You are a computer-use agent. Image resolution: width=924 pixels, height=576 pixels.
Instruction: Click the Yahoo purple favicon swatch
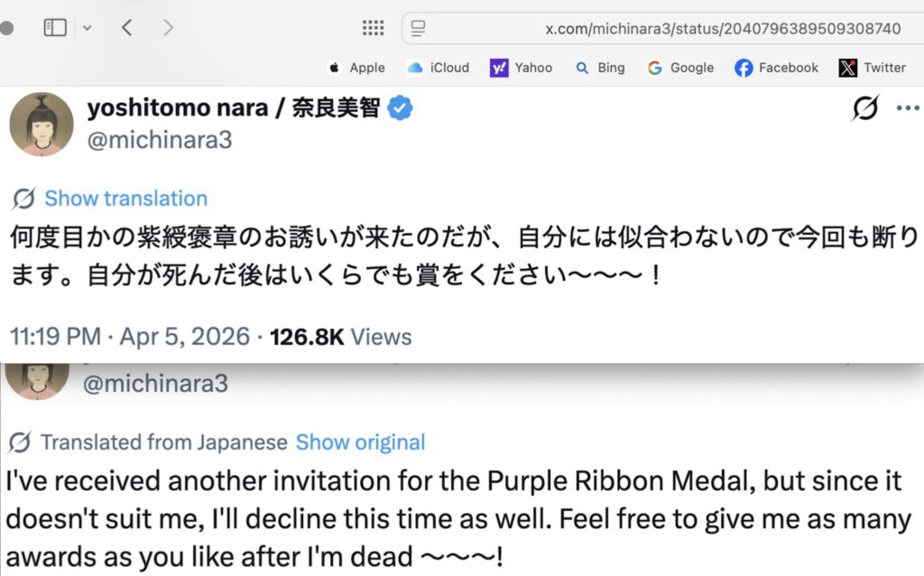[497, 67]
